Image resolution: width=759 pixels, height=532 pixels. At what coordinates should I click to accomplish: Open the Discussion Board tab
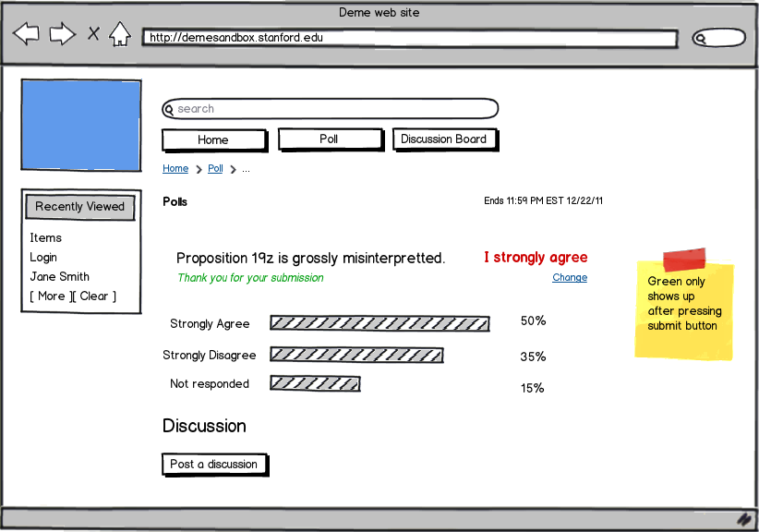tap(444, 139)
